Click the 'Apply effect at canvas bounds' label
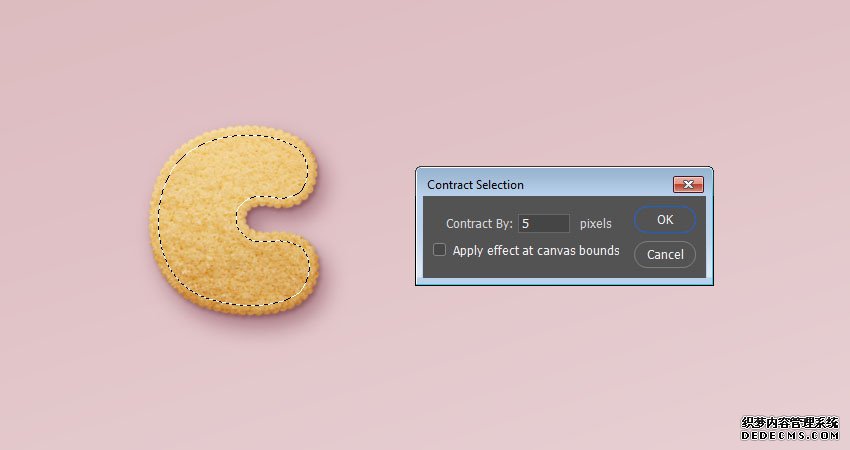This screenshot has width=850, height=450. click(536, 250)
